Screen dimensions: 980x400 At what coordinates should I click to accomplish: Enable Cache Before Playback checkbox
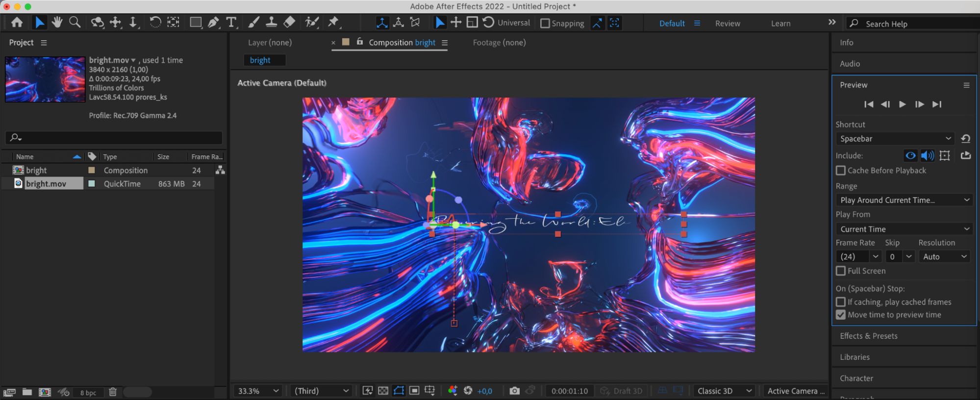(x=841, y=171)
